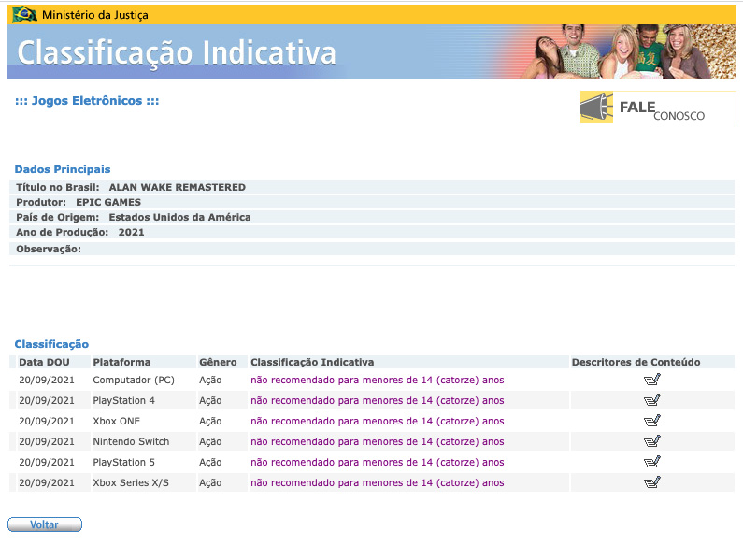Viewport: 743px width, 560px height.
Task: Select the production year 2021
Action: coord(131,232)
